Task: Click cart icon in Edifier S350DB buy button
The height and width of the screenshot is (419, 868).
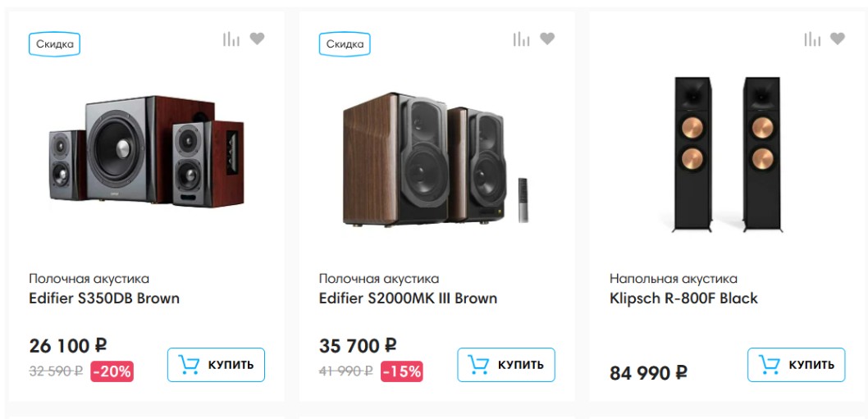Action: pos(190,365)
